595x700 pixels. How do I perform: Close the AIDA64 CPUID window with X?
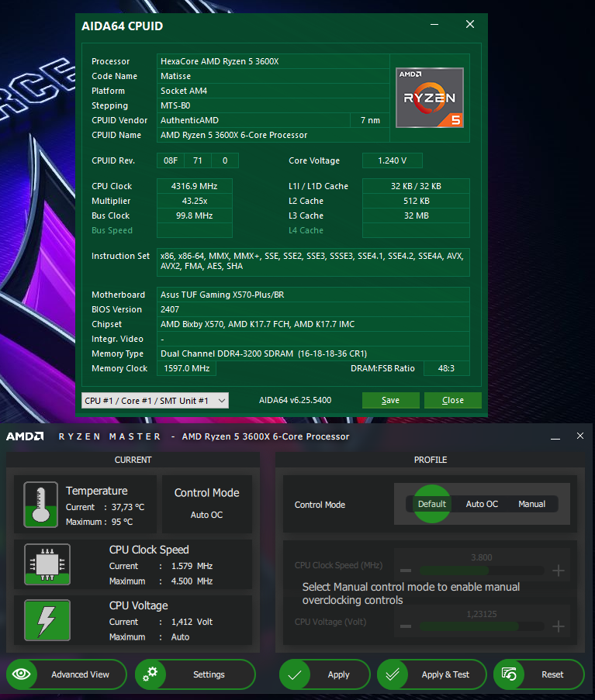470,24
